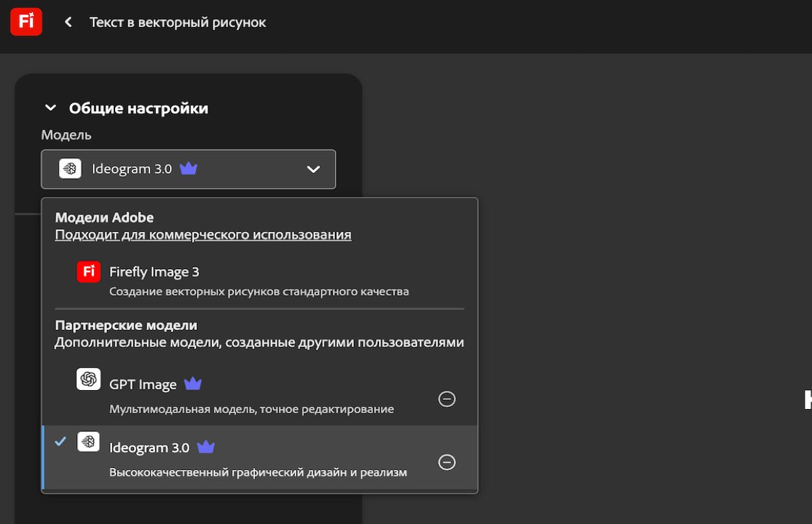Click the minus circle for Ideogram 3.0
The image size is (812, 524).
[x=447, y=462]
